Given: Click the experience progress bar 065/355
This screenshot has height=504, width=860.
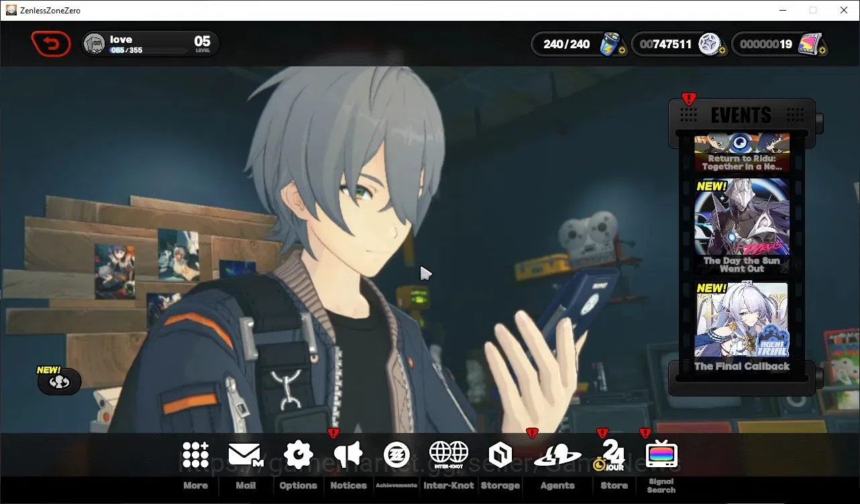Looking at the screenshot, I should (148, 50).
